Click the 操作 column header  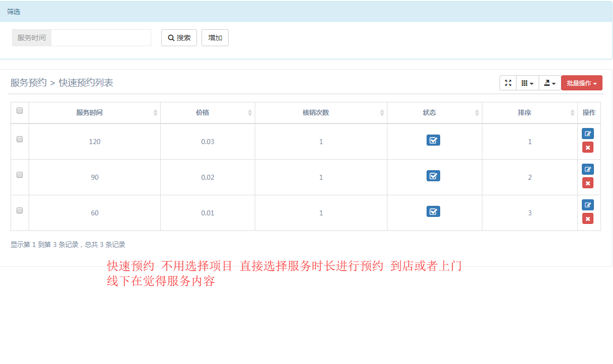coord(589,112)
